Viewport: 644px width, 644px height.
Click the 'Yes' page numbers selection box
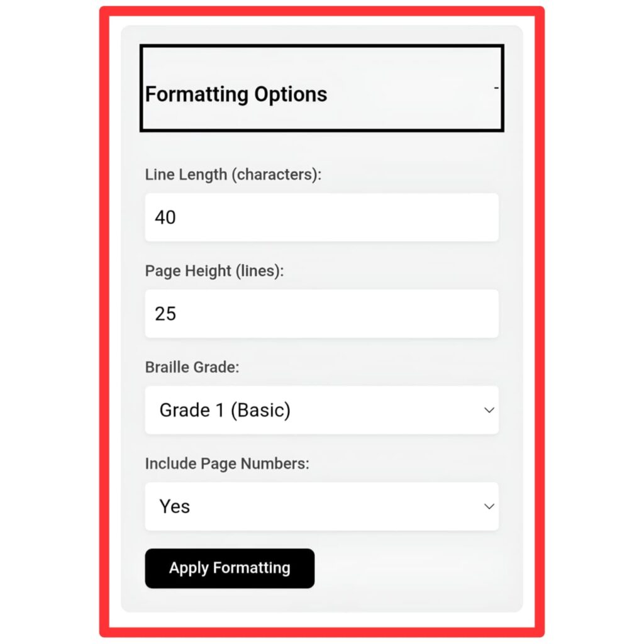[321, 506]
